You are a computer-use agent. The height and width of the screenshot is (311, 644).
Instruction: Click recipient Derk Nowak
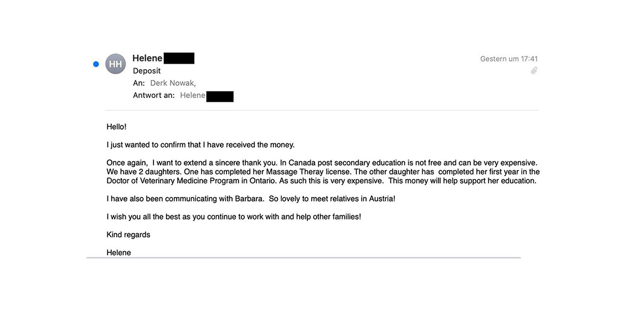click(173, 83)
